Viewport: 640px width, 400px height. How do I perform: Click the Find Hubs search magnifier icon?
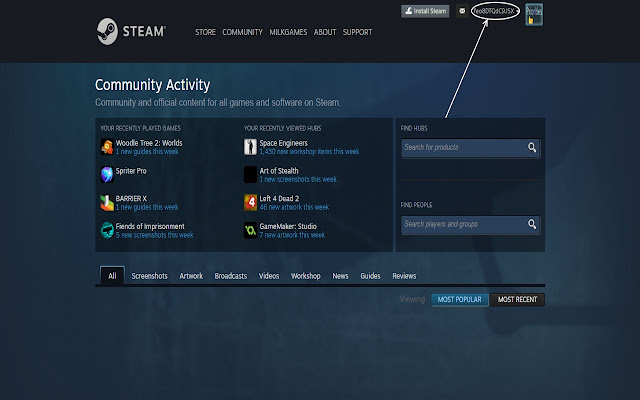(532, 147)
